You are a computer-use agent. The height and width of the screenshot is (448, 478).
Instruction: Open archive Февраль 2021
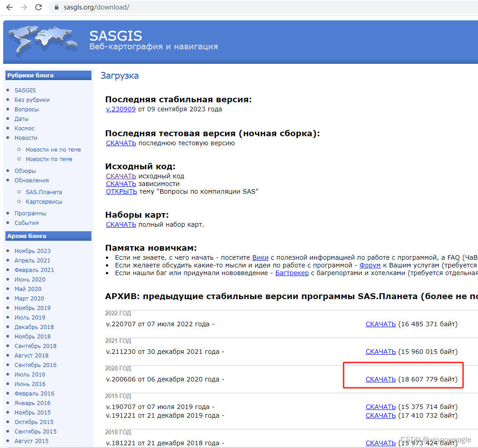click(34, 270)
